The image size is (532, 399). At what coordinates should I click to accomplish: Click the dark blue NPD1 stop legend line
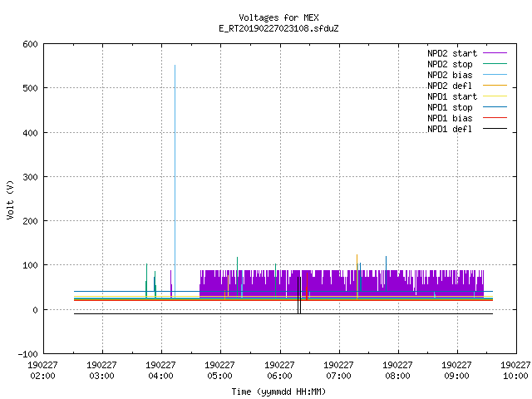point(495,107)
